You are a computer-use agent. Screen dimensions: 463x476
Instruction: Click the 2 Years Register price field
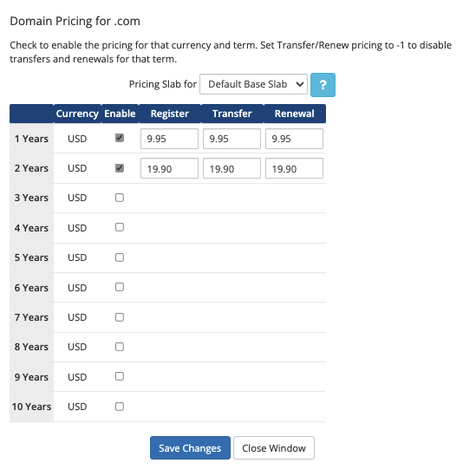(169, 168)
